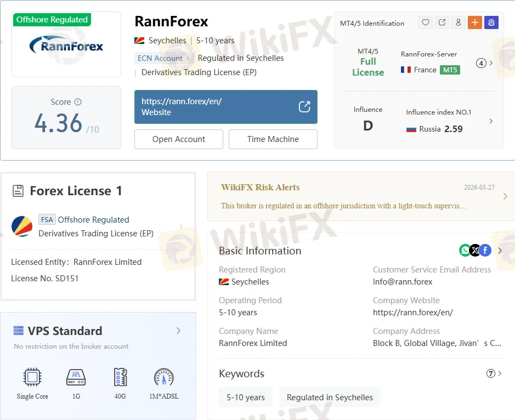
Task: Click the person icon in the header
Action: (x=459, y=22)
